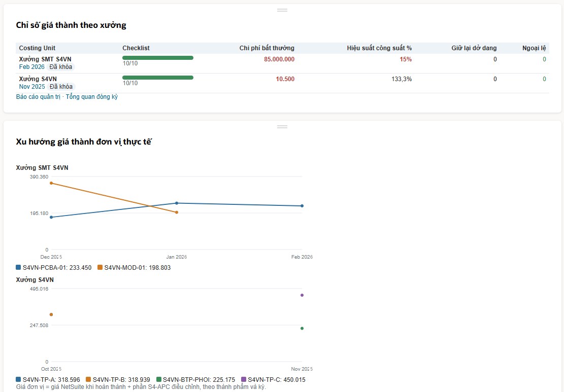Open the Tổng quan đóng kỳ link
564x392 pixels.
pos(92,97)
